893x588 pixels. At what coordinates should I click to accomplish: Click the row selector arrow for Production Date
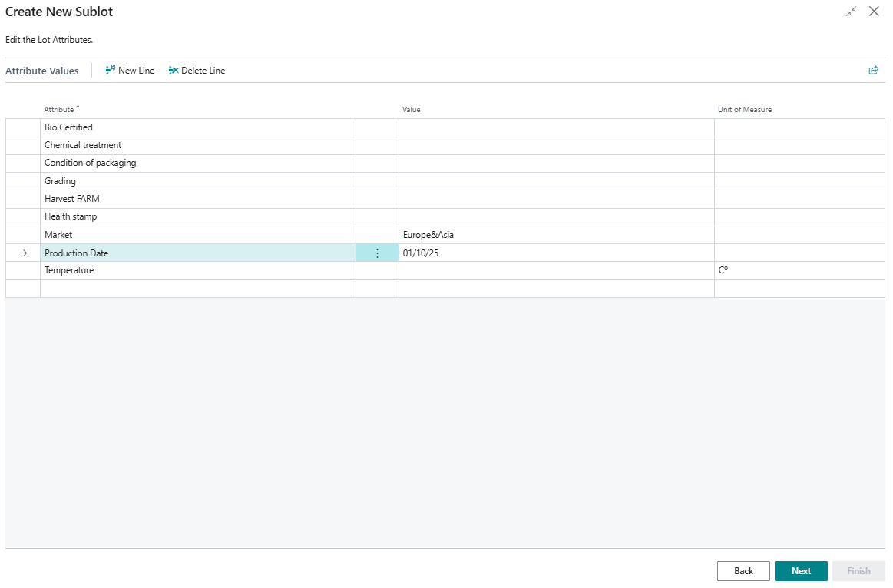pyautogui.click(x=22, y=253)
